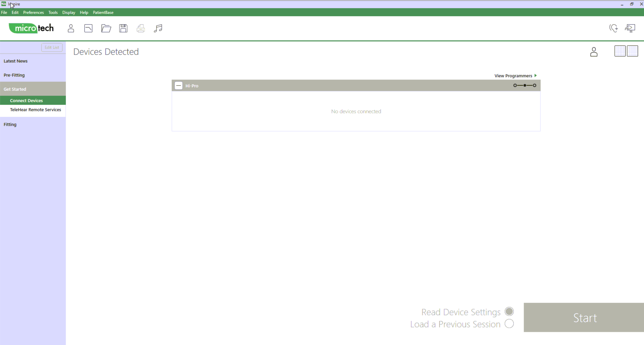Click the new session toolbar icon
644x345 pixels.
88,28
